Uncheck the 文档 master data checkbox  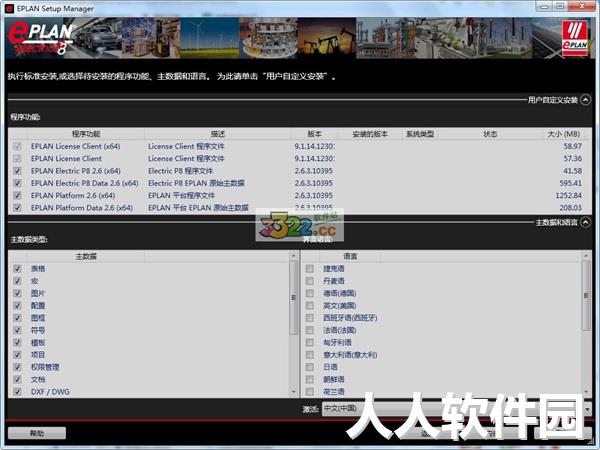point(17,379)
